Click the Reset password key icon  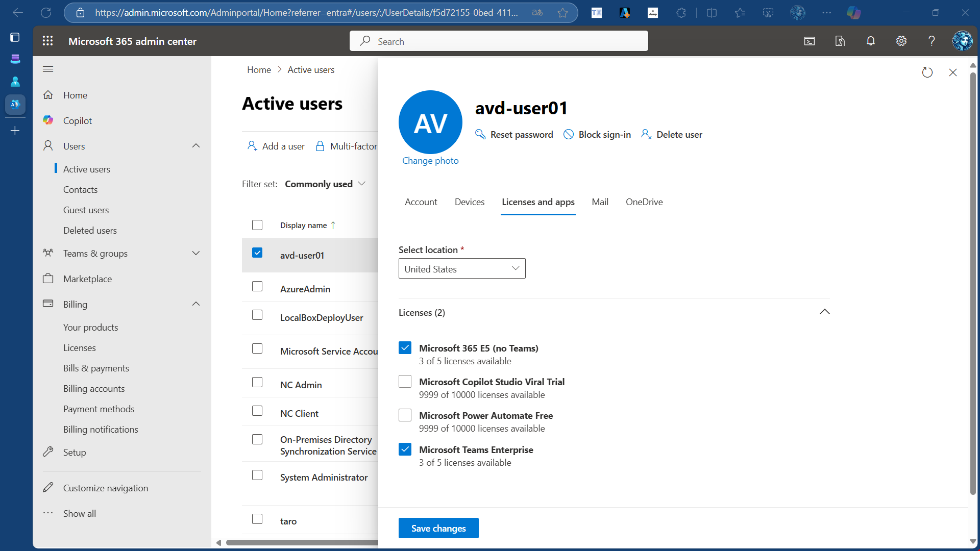coord(480,134)
